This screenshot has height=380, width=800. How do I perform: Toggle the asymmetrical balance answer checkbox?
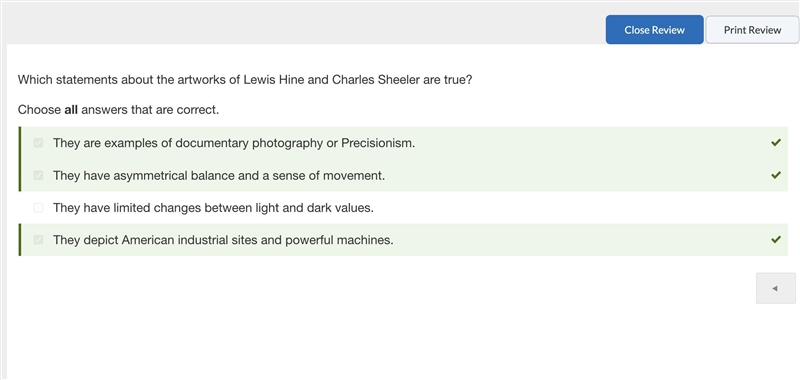coord(38,175)
